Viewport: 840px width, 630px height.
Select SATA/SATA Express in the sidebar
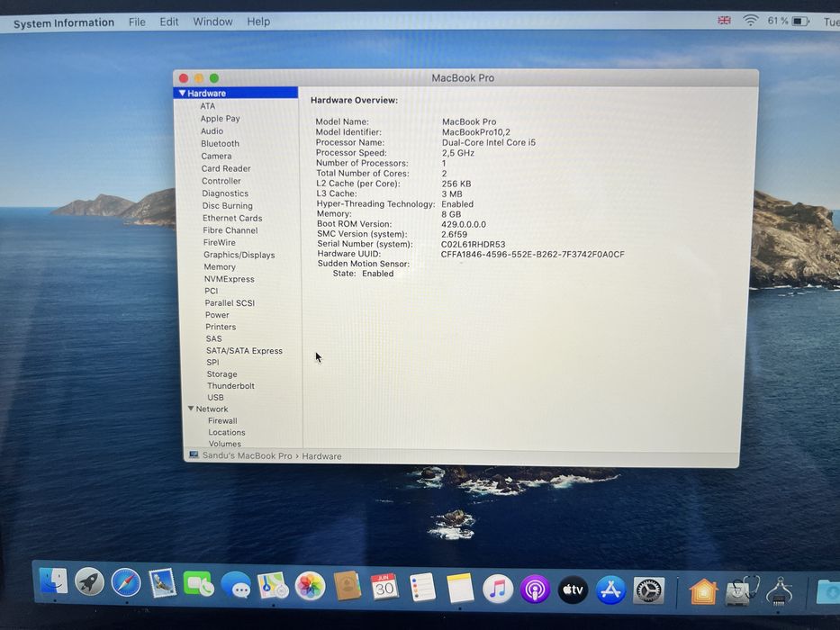[x=244, y=351]
